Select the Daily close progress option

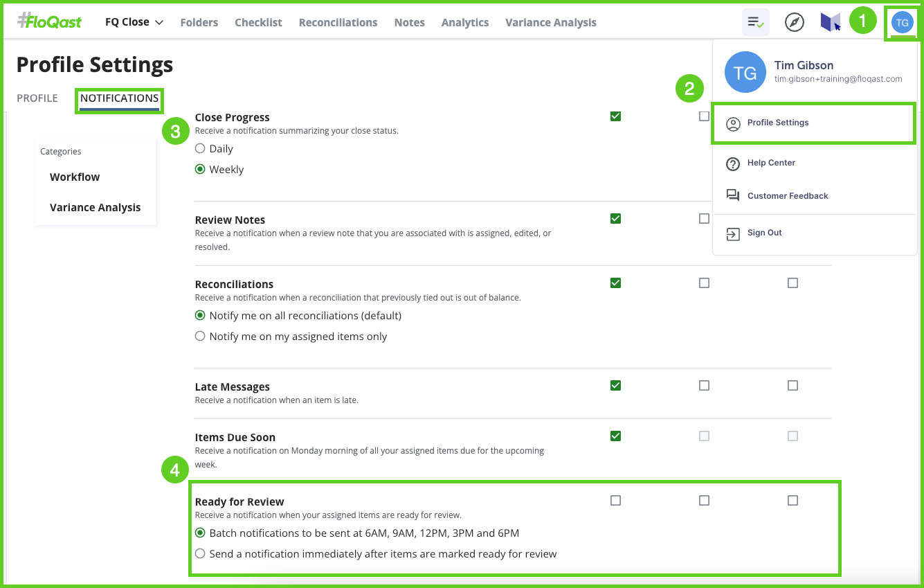200,149
